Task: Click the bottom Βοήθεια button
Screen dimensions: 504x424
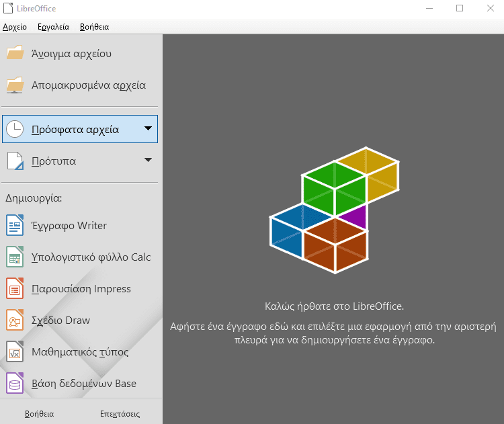Action: click(x=39, y=414)
